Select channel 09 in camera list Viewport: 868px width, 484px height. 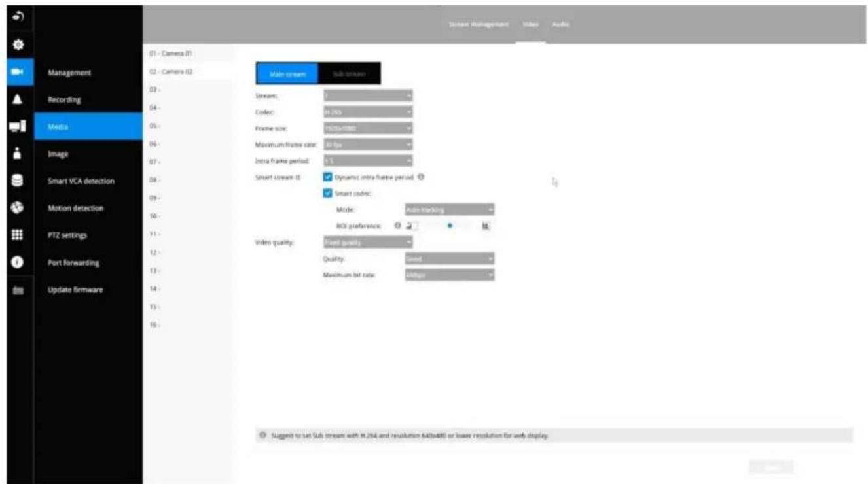click(187, 198)
